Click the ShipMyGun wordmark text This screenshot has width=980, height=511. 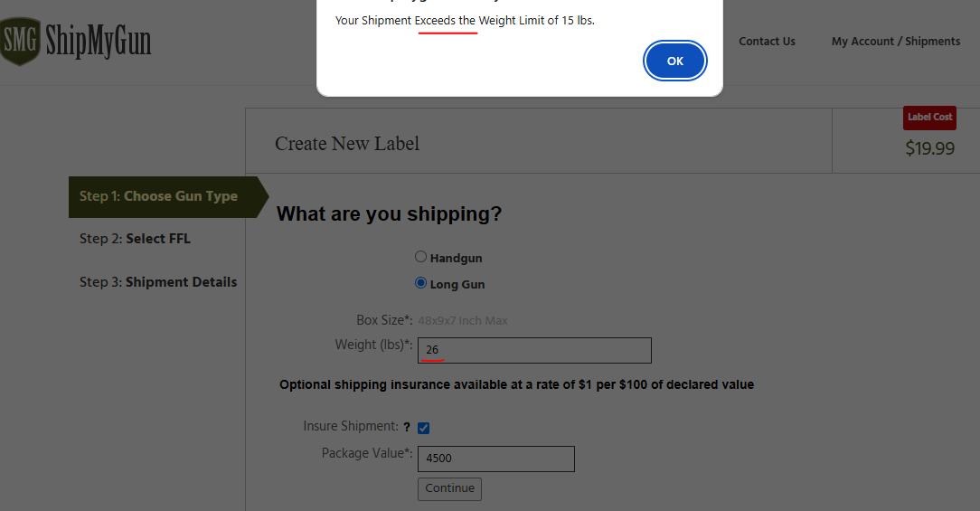tap(99, 42)
